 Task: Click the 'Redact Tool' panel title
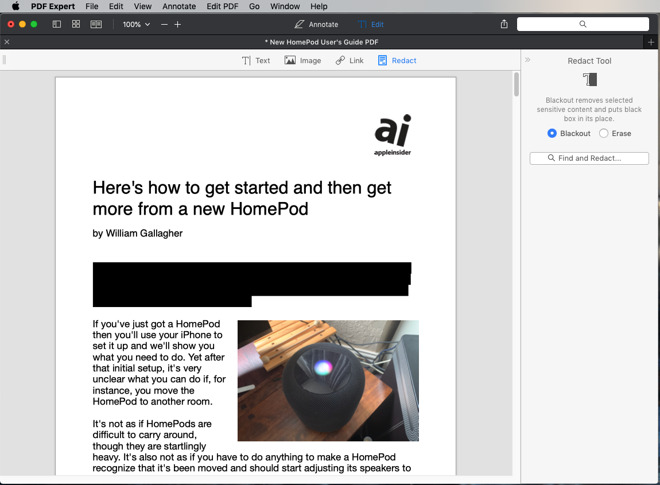click(x=589, y=61)
